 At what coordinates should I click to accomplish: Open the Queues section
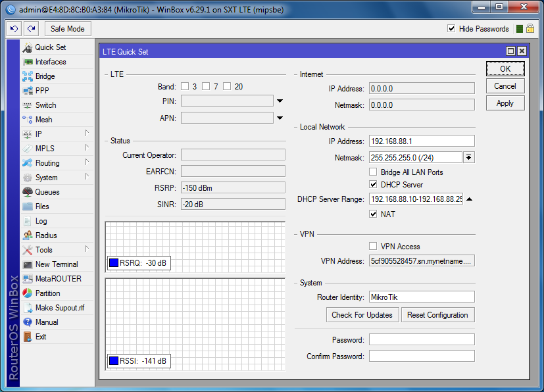(47, 192)
